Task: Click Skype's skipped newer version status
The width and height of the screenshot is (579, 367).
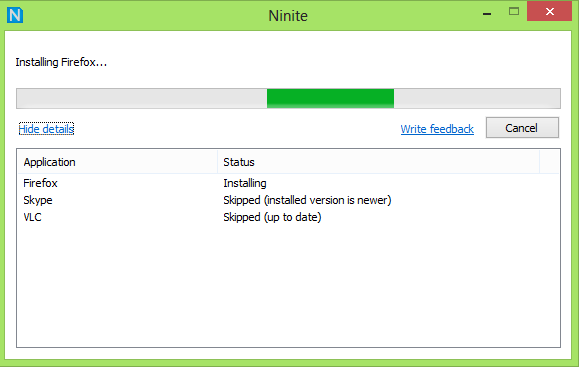Action: pos(307,200)
